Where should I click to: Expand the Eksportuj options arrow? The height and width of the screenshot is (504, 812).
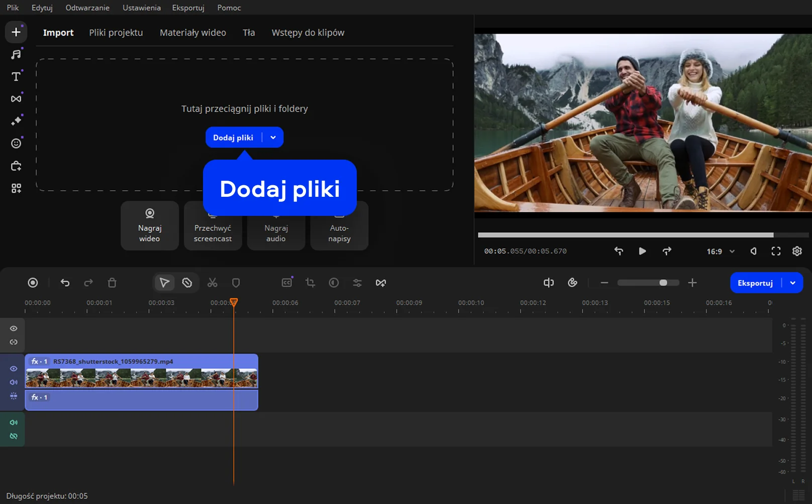tap(792, 283)
